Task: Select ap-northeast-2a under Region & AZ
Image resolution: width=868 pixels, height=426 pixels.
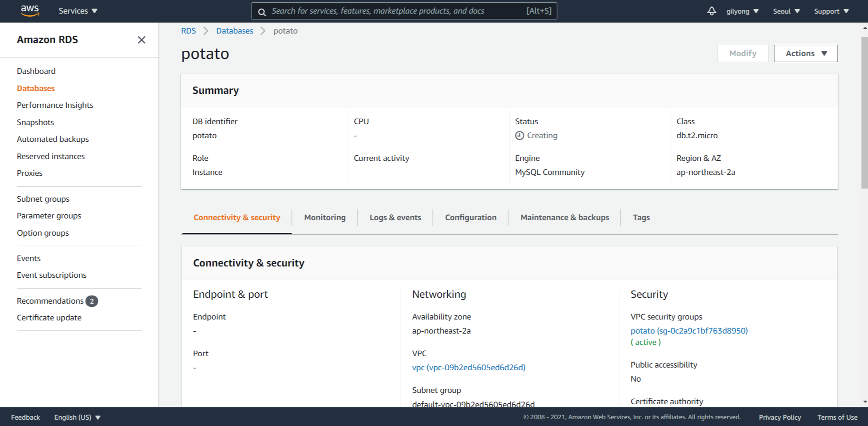Action: [706, 172]
